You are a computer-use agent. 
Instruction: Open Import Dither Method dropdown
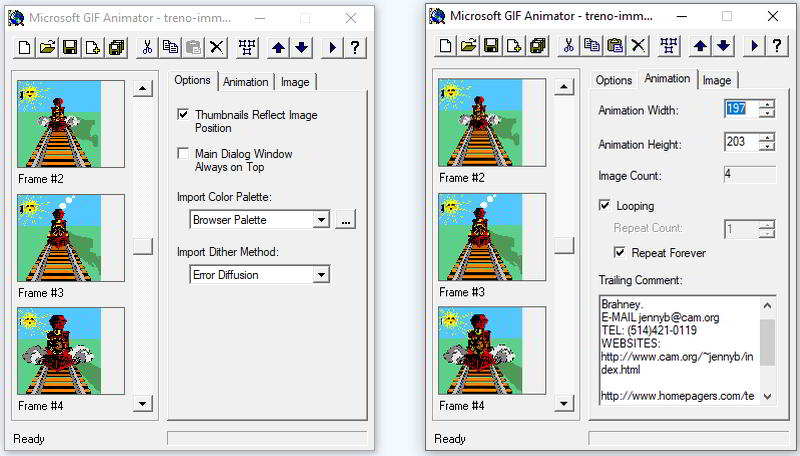[321, 275]
